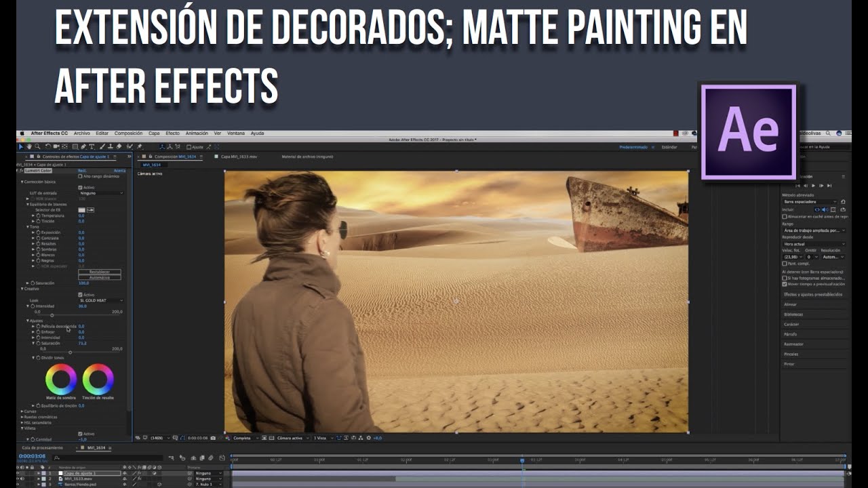Uncheck Mover tiempo a previsualización
868x488 pixels.
(x=785, y=284)
